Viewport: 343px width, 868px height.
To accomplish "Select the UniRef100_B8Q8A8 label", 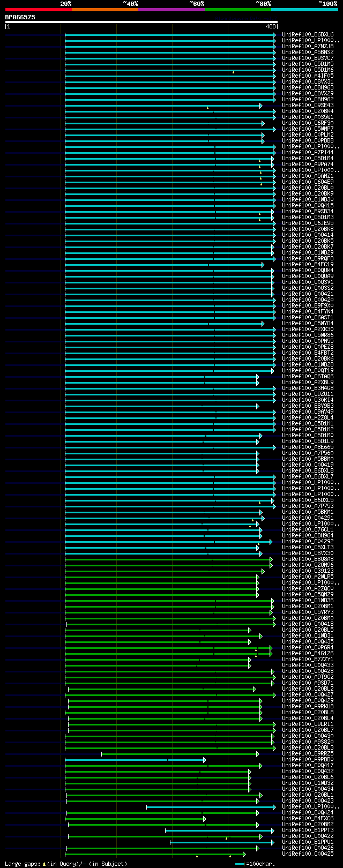I will pyautogui.click(x=308, y=559).
